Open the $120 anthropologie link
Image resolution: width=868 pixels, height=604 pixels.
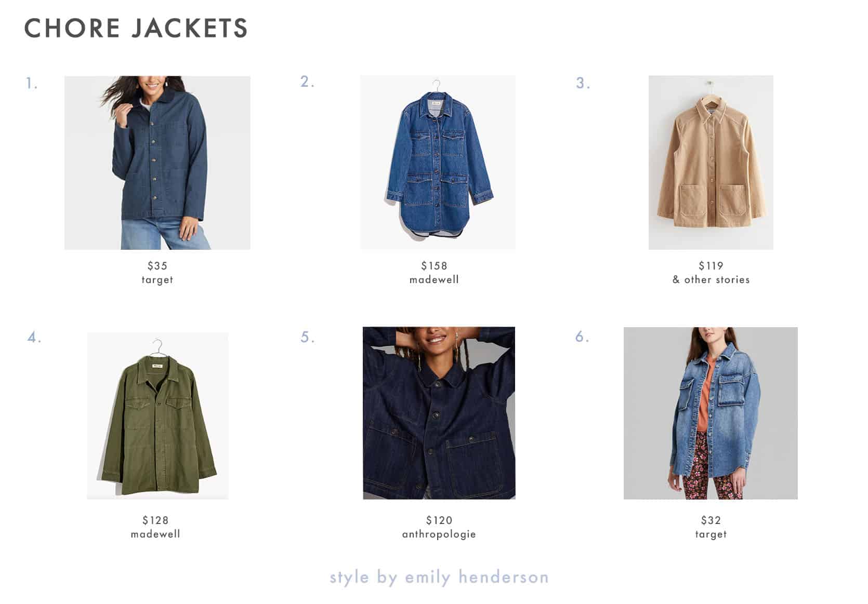439,527
